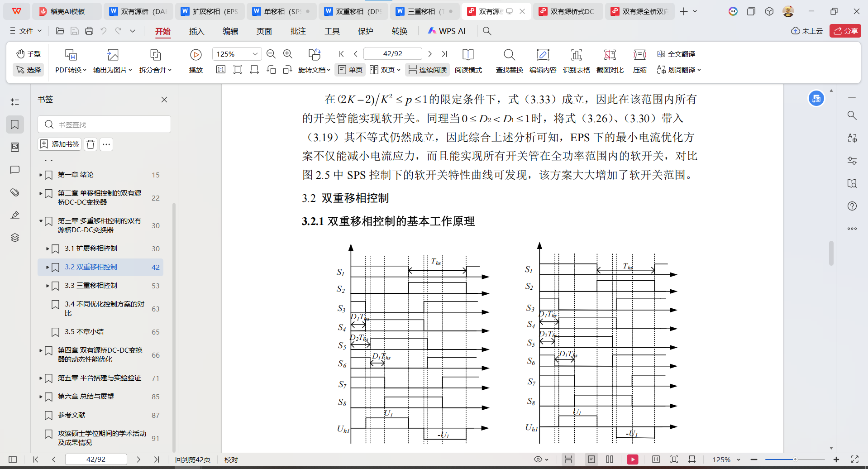Enable the Hand tool

tap(29, 54)
